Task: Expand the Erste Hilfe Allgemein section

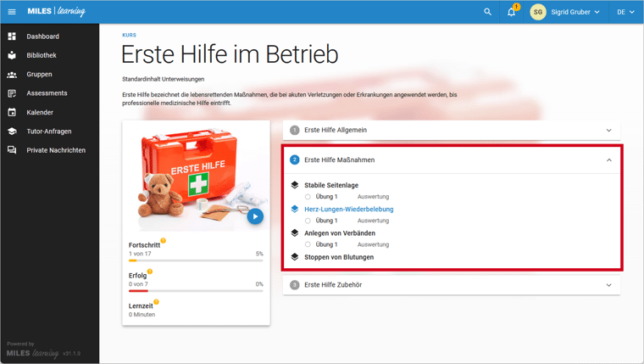Action: pos(608,131)
